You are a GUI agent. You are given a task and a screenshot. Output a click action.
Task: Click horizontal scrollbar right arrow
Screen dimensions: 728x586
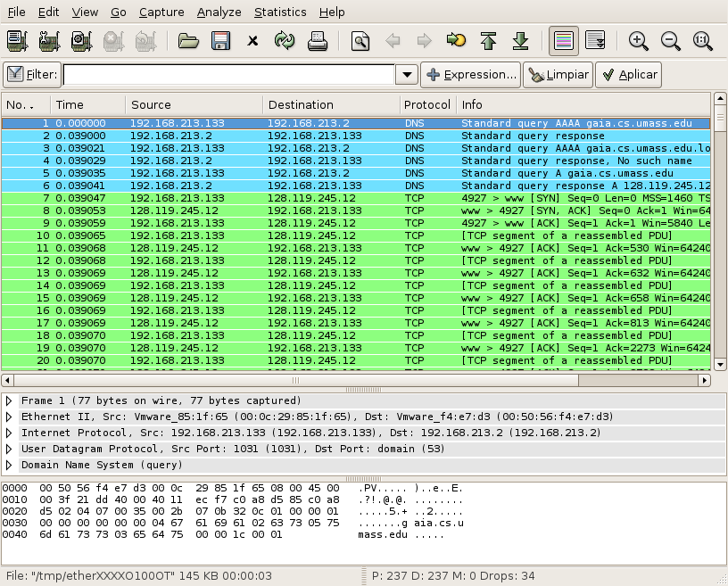tap(704, 380)
